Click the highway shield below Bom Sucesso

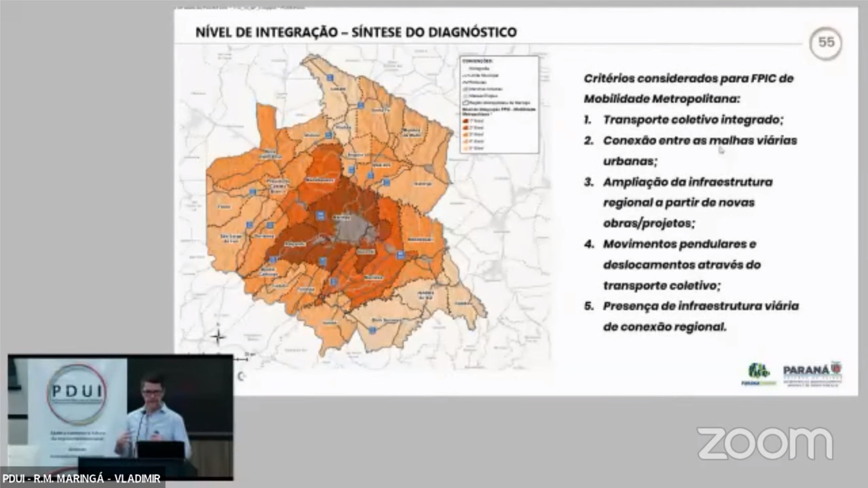pyautogui.click(x=372, y=331)
